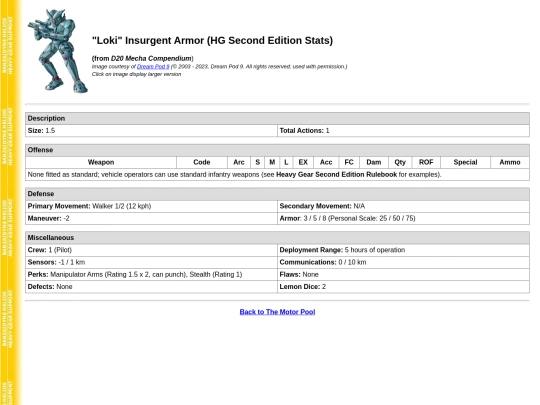
Task: Click the D20 Mecha Compendium source text
Action: 151,58
